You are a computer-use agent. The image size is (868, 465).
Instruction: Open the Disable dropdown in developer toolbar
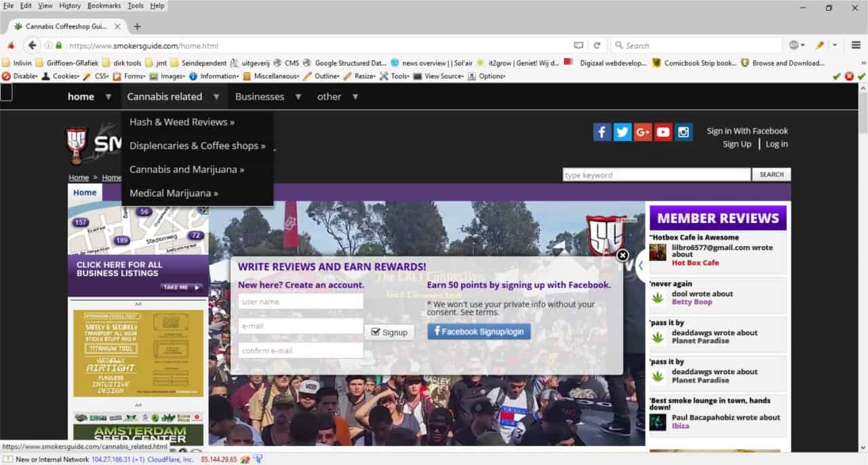[20, 77]
